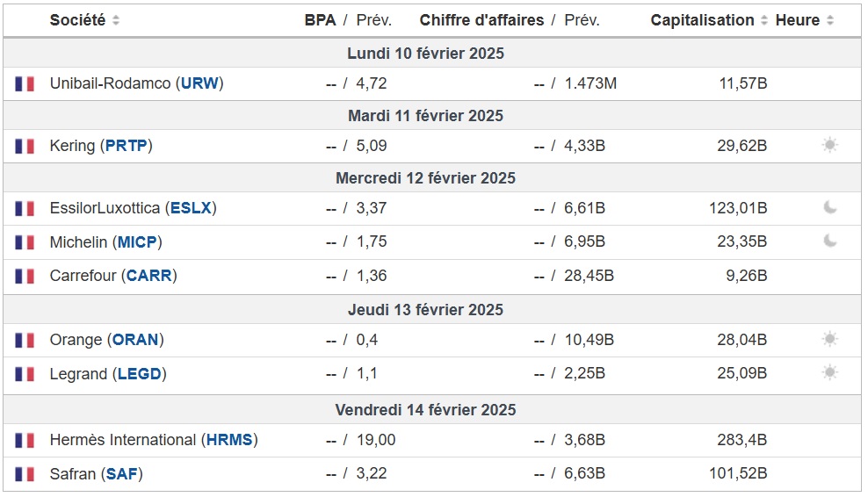The image size is (868, 497).
Task: Open the MICP ticker link
Action: [x=137, y=241]
